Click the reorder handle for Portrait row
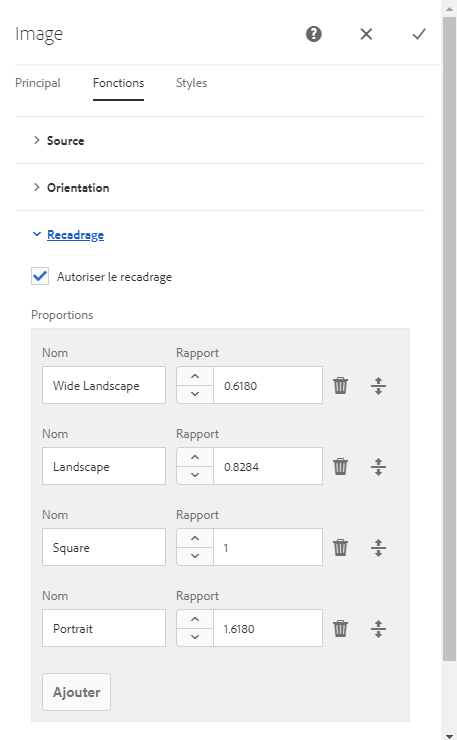The image size is (457, 740). (x=378, y=629)
